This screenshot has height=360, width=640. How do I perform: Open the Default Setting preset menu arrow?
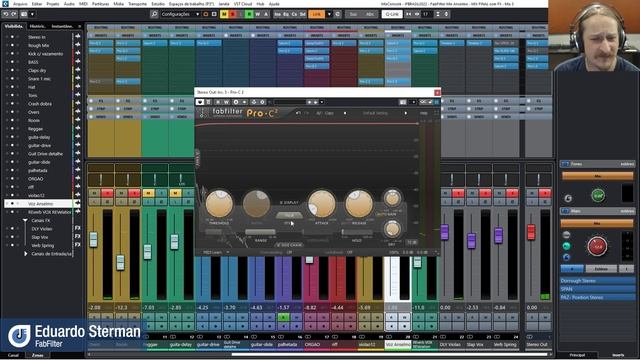click(405, 113)
